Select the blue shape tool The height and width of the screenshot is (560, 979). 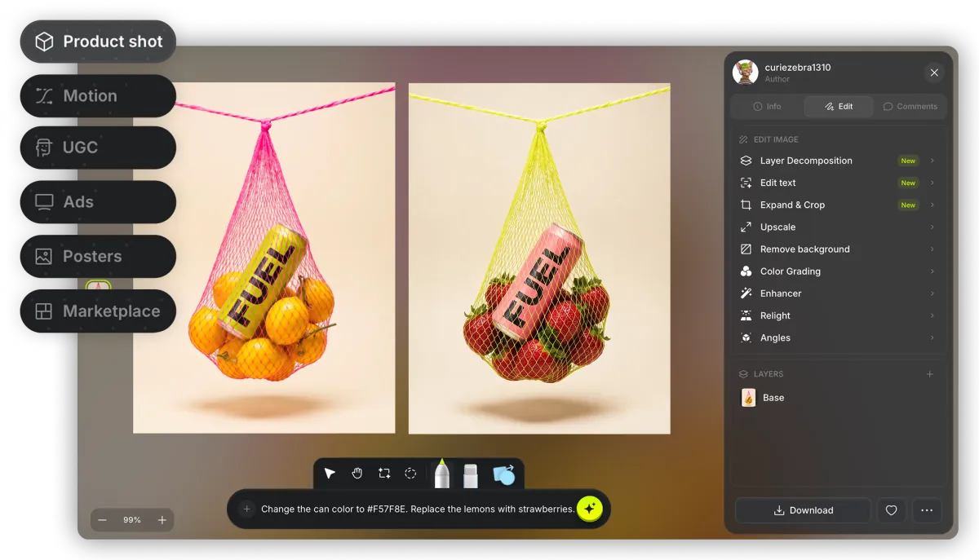503,474
